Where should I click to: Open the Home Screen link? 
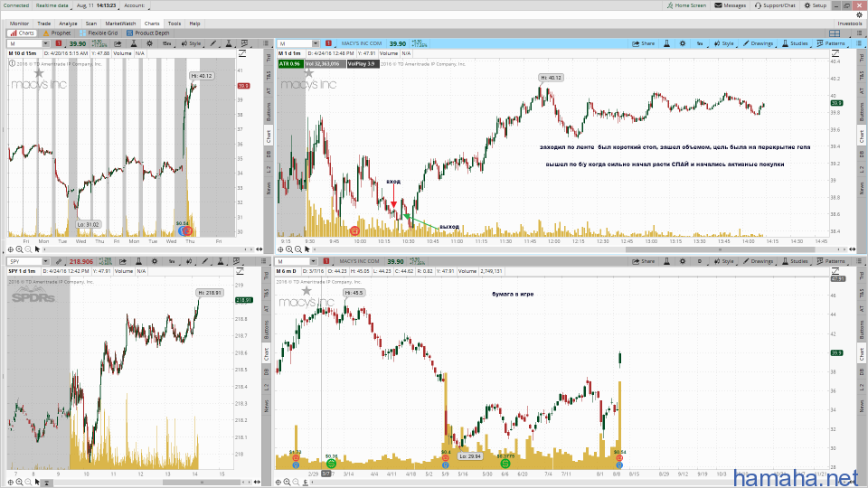(686, 5)
